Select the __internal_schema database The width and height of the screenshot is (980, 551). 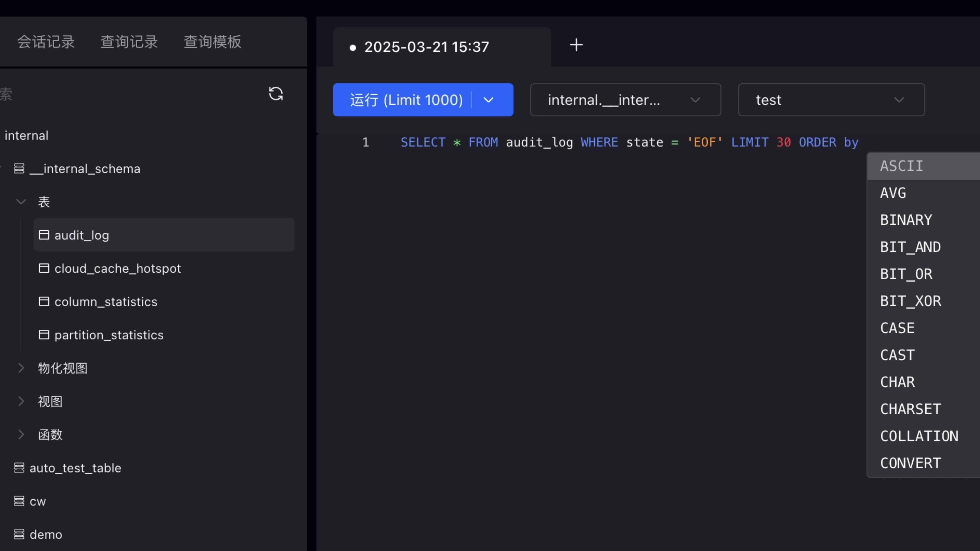[x=84, y=168]
